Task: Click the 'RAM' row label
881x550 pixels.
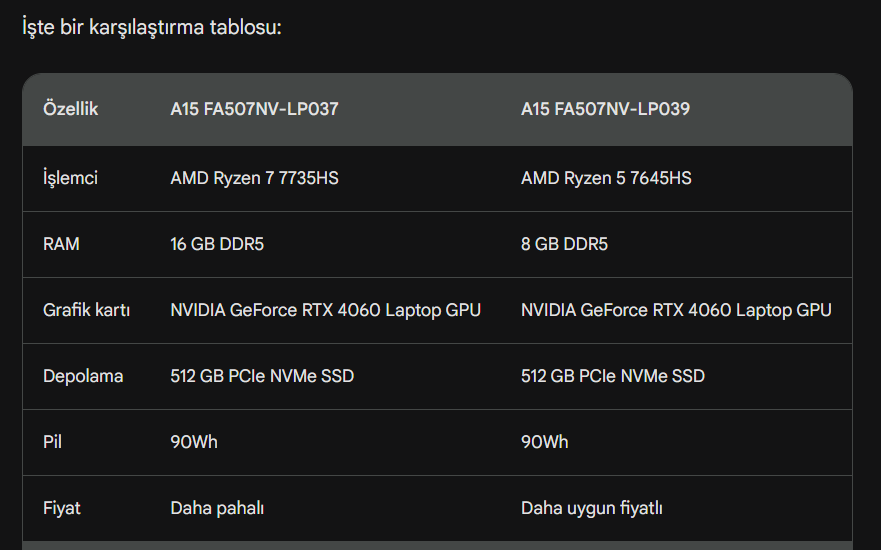Action: (x=61, y=244)
